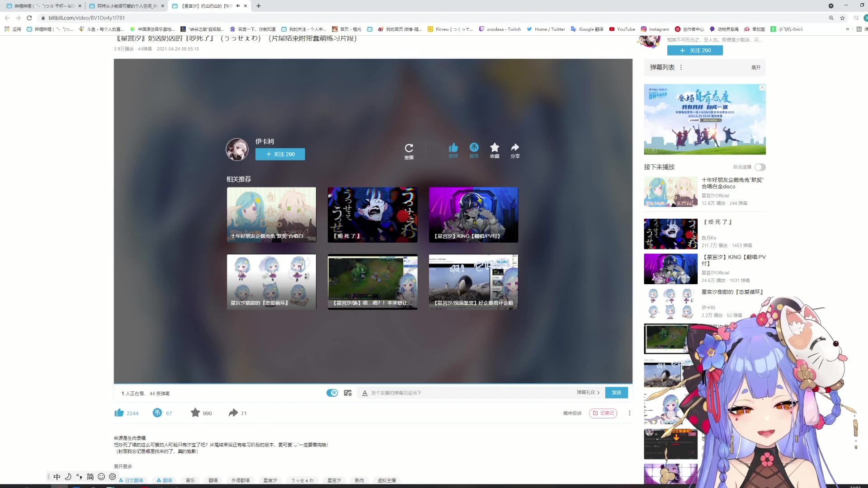Like the video from the end screen

tap(453, 150)
